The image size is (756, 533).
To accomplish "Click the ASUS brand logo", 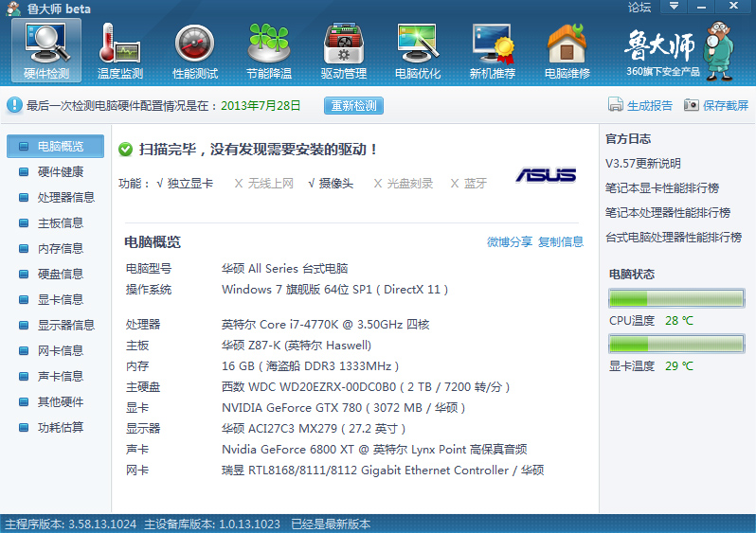I will point(546,175).
